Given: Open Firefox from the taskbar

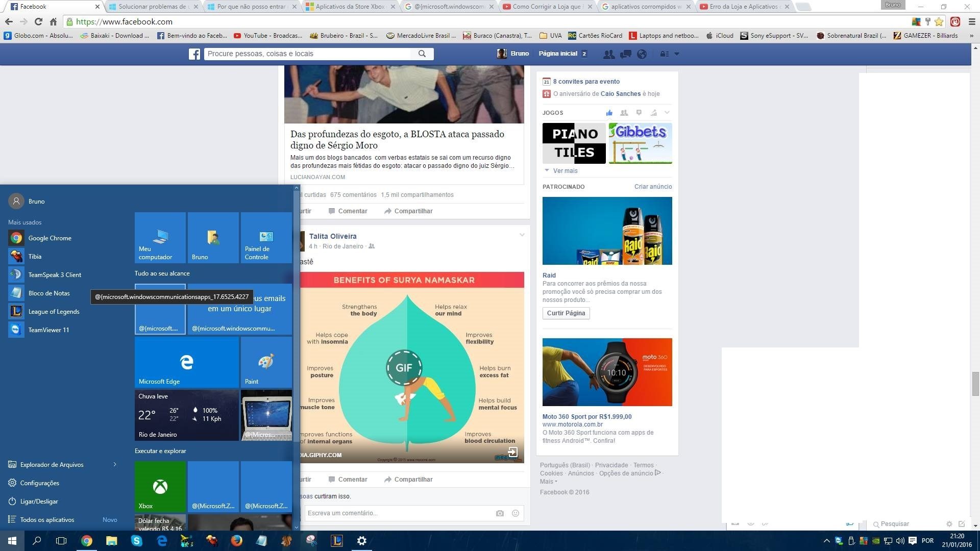Looking at the screenshot, I should click(236, 541).
